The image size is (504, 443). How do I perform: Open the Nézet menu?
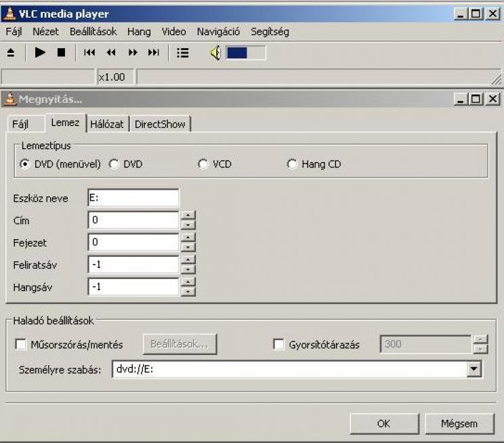(45, 32)
